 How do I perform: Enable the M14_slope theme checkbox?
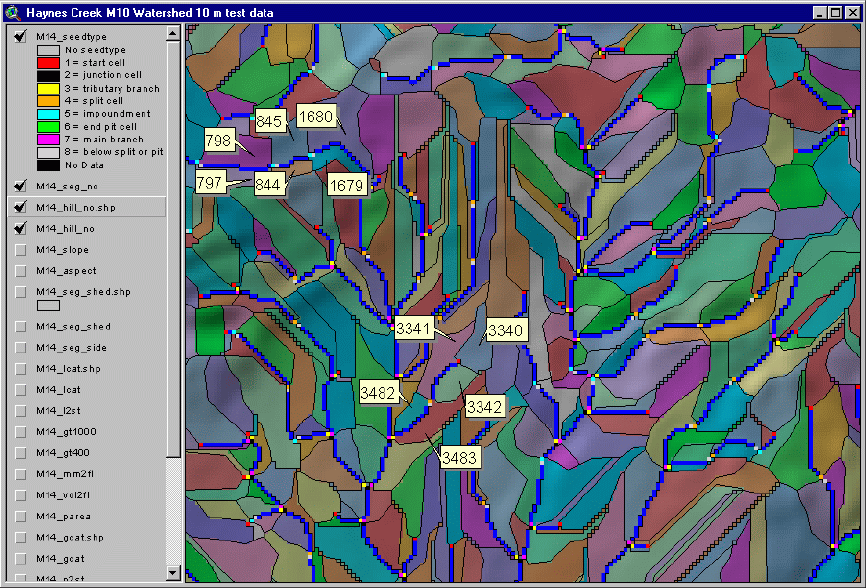pos(20,250)
